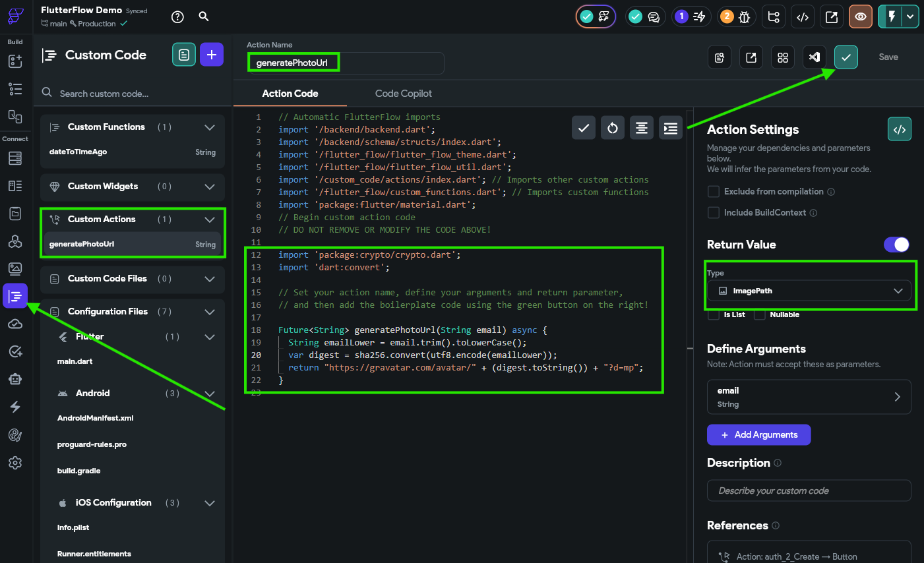Format the code with the center-align editor icon
The width and height of the screenshot is (924, 563).
[x=642, y=128]
